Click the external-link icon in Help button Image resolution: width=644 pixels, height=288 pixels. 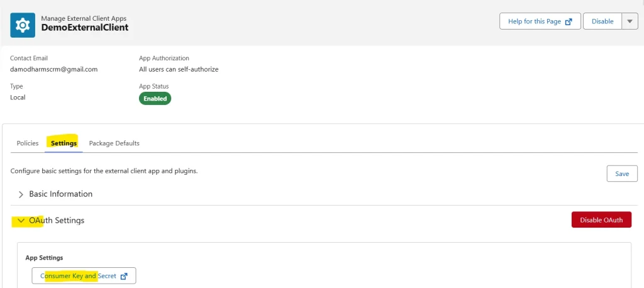[x=569, y=22]
